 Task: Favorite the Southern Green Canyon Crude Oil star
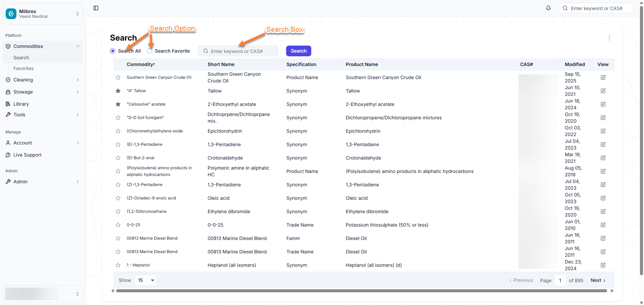tap(118, 77)
